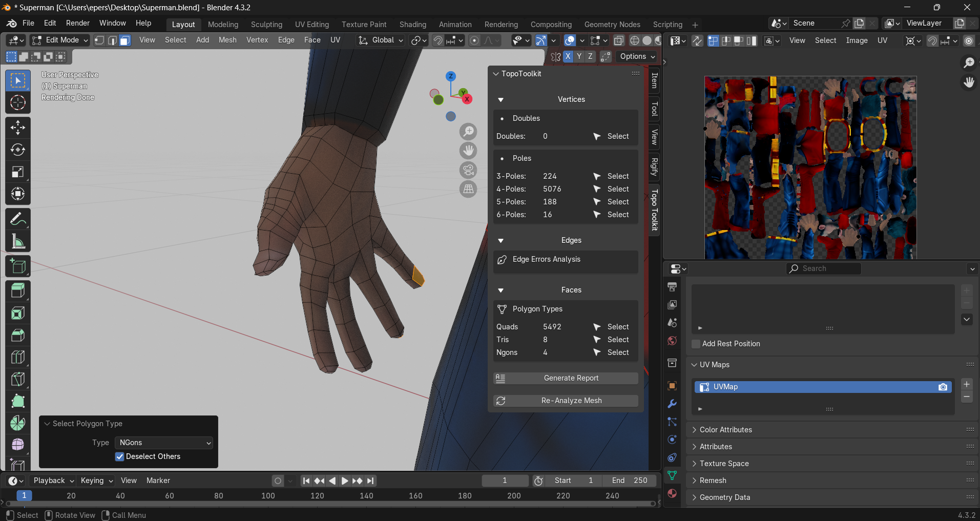980x521 pixels.
Task: Activate the Extrude Region tool
Action: [x=18, y=291]
